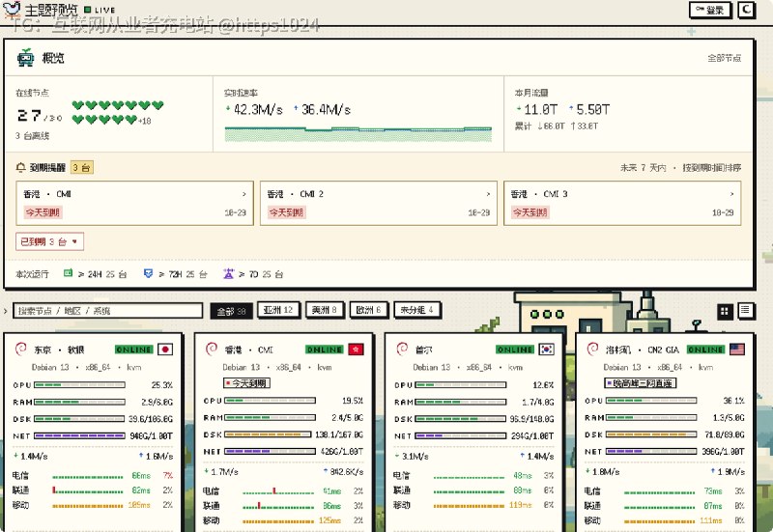The width and height of the screenshot is (773, 532).
Task: Click the chevron left of the search field
Action: [x=6, y=311]
